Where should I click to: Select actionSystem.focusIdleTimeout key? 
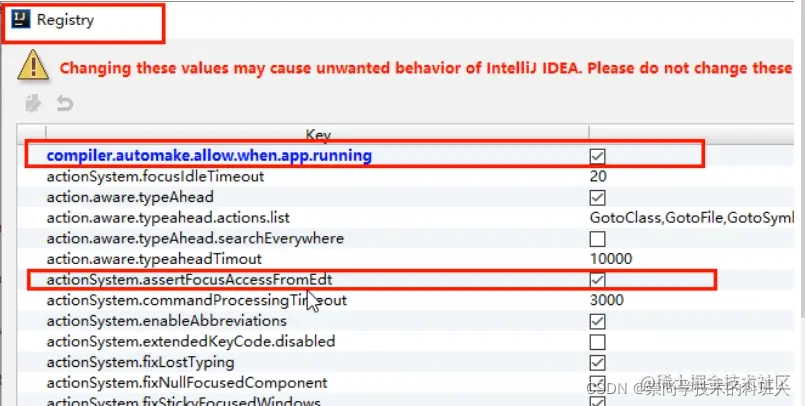pos(155,177)
